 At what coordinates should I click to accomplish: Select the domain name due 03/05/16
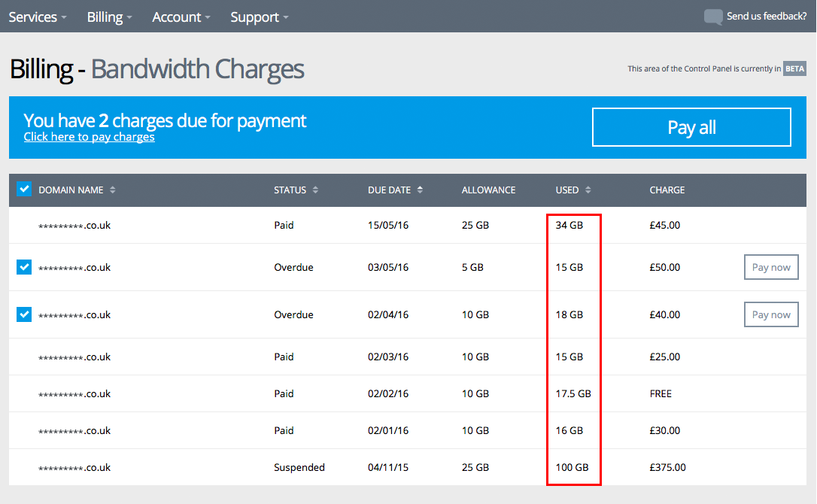coord(74,267)
